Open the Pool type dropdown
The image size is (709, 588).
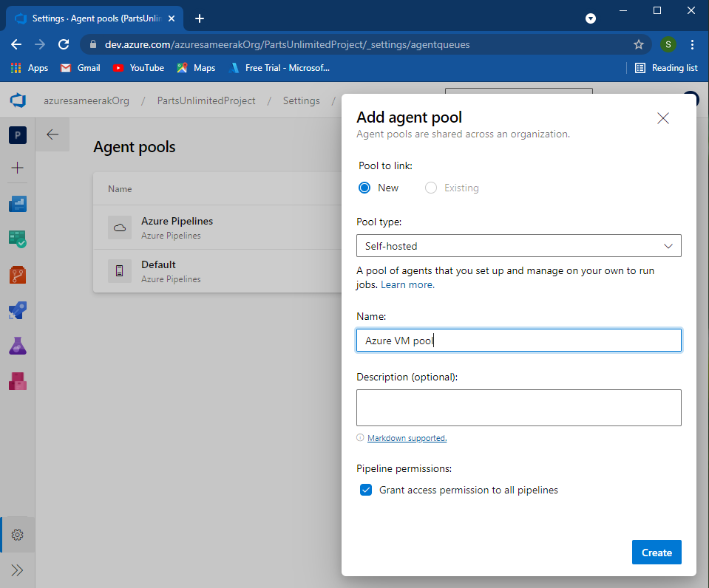point(518,245)
